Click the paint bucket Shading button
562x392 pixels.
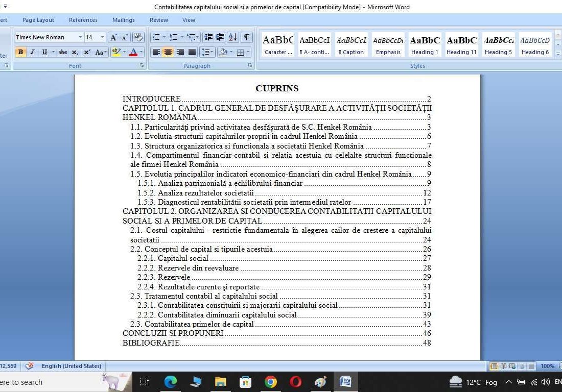(223, 52)
